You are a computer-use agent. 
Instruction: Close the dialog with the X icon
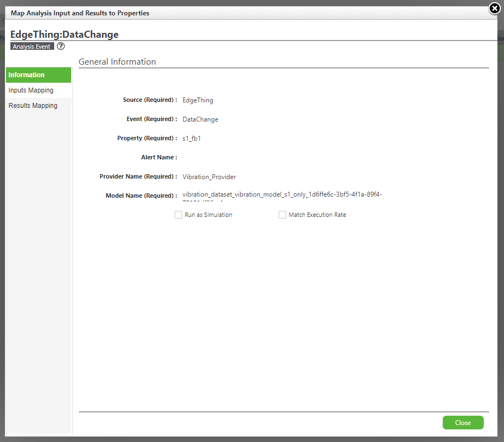coord(494,8)
